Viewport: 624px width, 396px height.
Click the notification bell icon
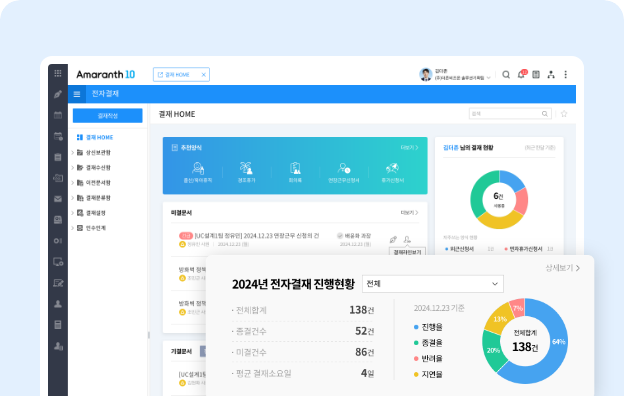click(x=521, y=74)
